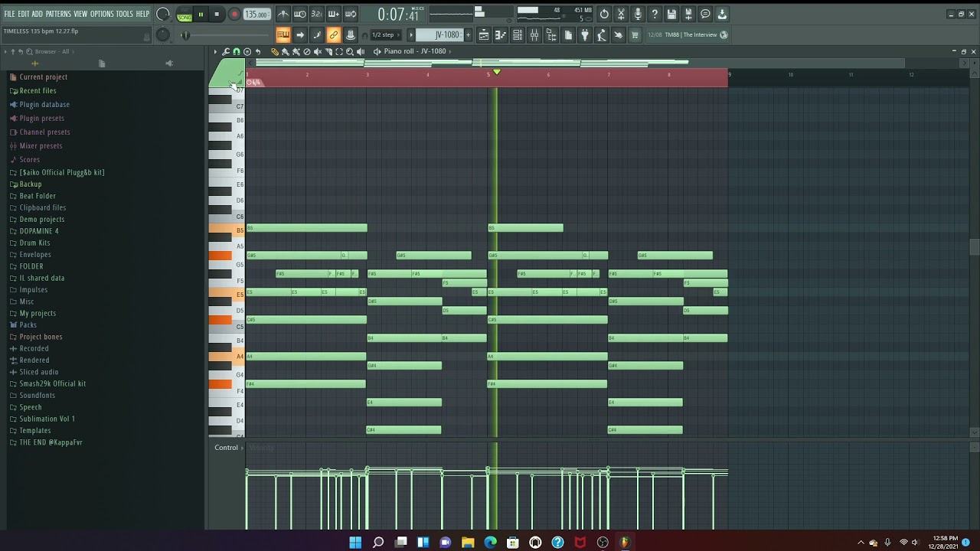This screenshot has width=980, height=551.
Task: Toggle the piano roll magnet snap icon
Action: (237, 51)
